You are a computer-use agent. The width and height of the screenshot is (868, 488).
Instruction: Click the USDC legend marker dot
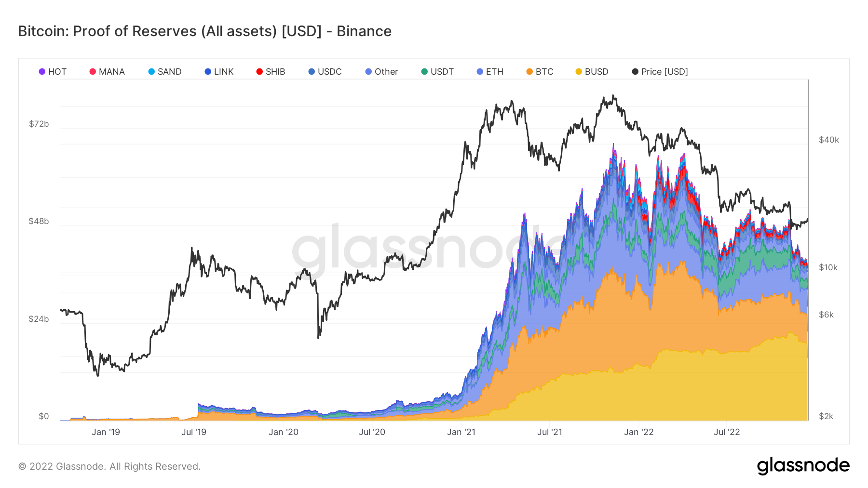point(312,72)
